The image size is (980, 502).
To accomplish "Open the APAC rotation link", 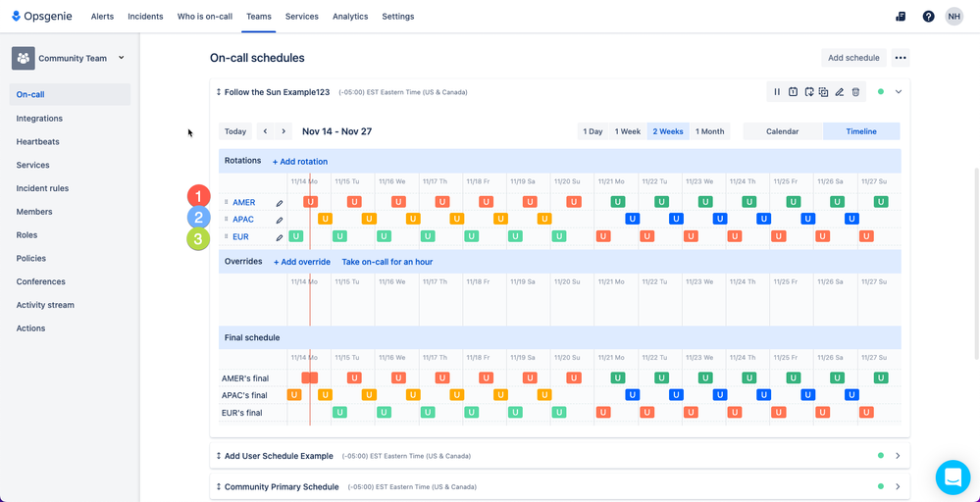I will pos(243,220).
